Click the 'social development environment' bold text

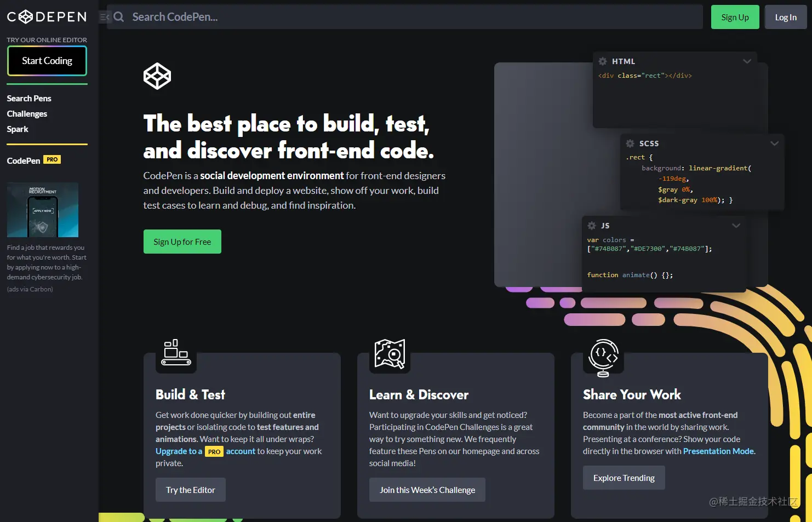(272, 176)
